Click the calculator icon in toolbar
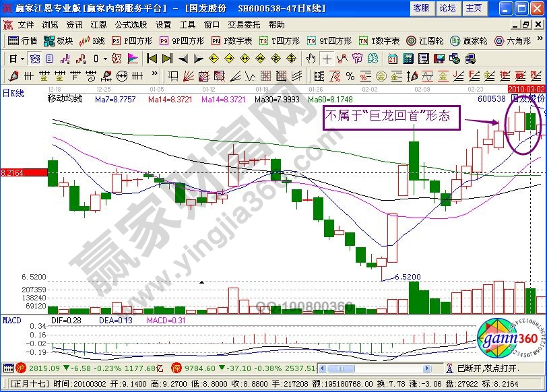The height and width of the screenshot is (392, 547). [406, 58]
